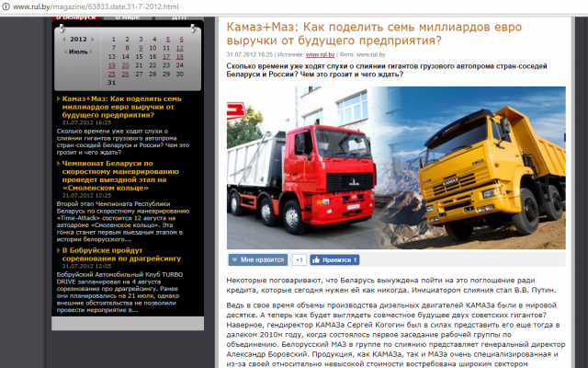Click calendar day 15
588x368 pixels.
pyautogui.click(x=139, y=57)
